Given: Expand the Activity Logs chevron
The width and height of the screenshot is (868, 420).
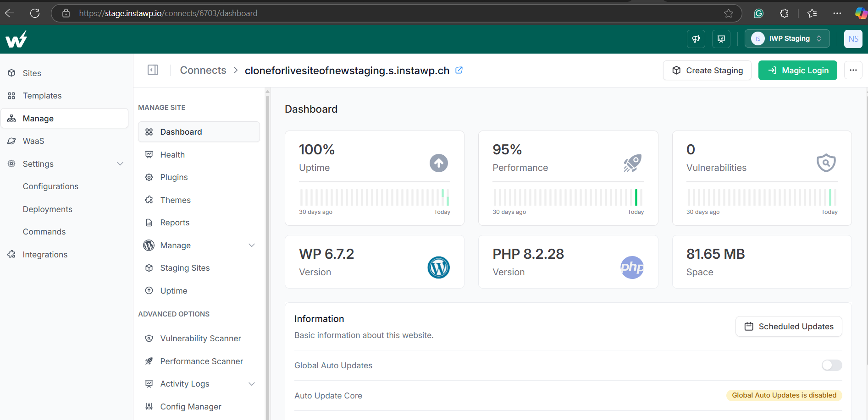Looking at the screenshot, I should click(252, 384).
